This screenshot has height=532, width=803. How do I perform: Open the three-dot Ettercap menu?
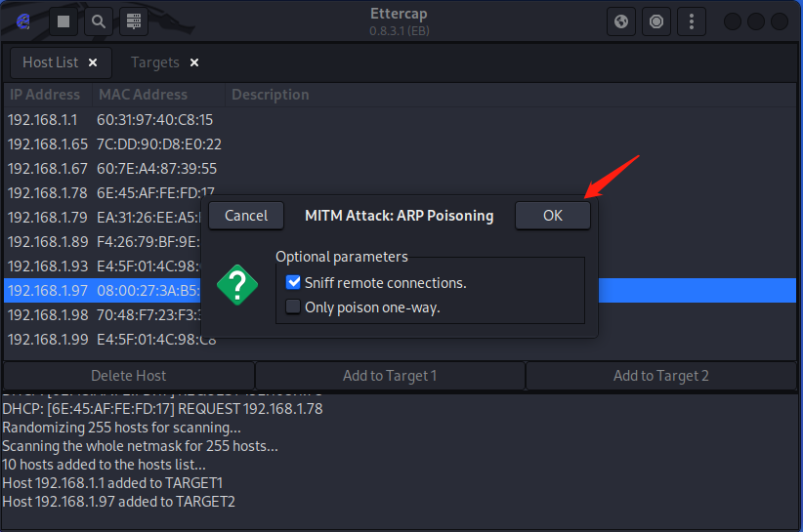click(x=692, y=21)
